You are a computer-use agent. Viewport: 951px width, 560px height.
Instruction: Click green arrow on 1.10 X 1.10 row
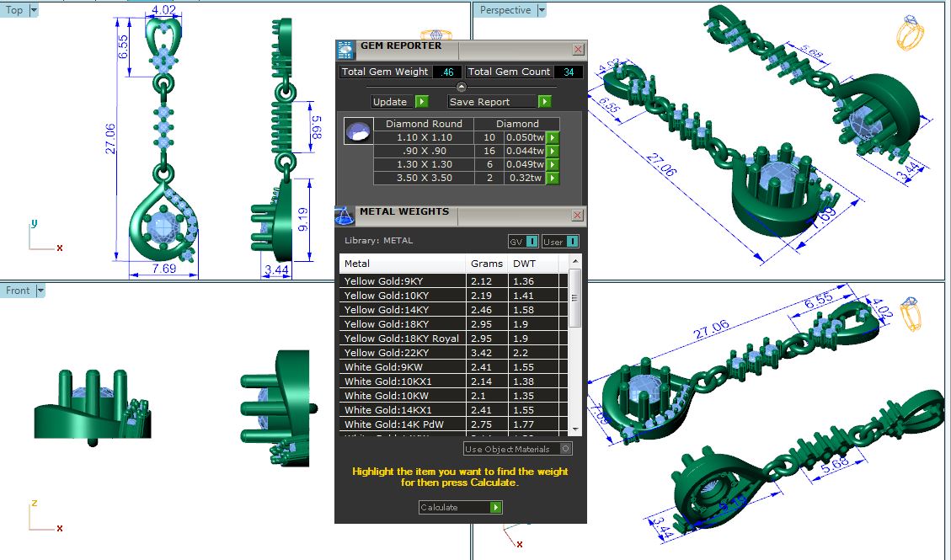coord(553,137)
